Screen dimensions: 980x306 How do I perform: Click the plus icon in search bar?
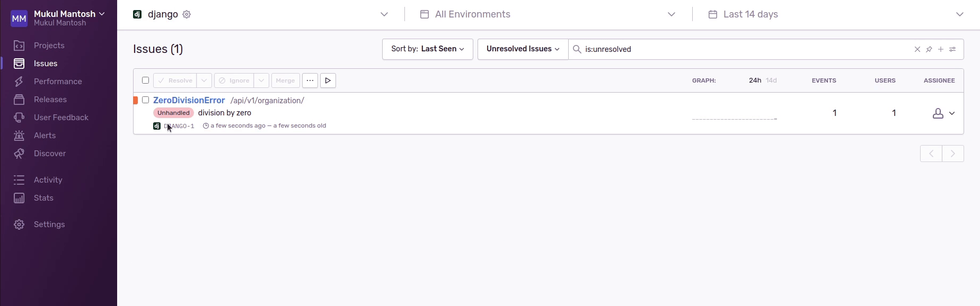point(941,49)
